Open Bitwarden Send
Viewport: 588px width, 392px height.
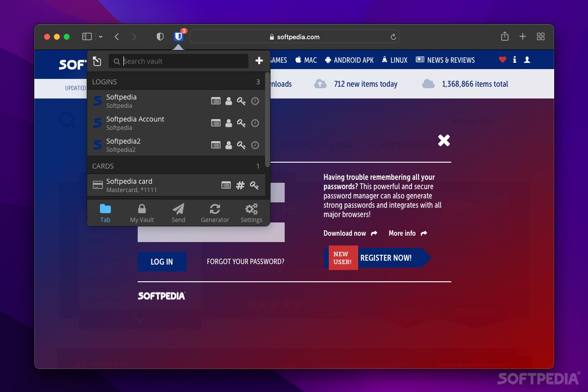click(178, 212)
